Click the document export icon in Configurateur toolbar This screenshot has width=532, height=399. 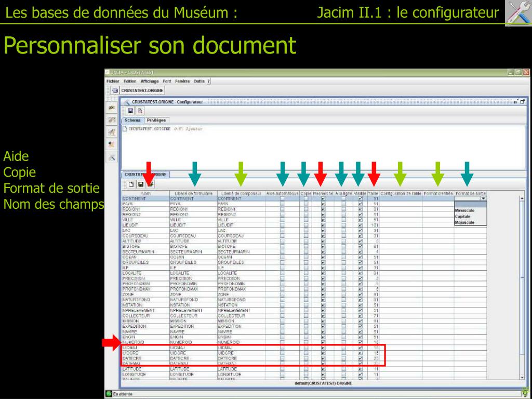[x=140, y=111]
